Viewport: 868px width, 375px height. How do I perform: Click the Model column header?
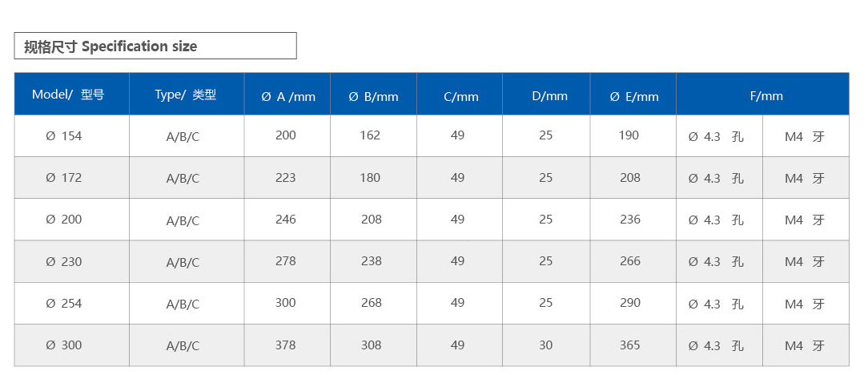point(70,95)
